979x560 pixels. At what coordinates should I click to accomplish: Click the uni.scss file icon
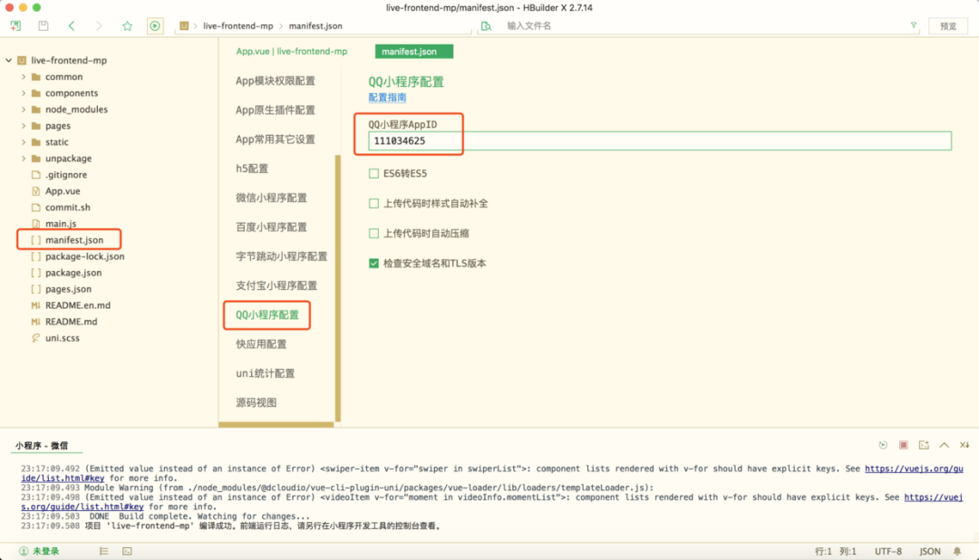(35, 338)
